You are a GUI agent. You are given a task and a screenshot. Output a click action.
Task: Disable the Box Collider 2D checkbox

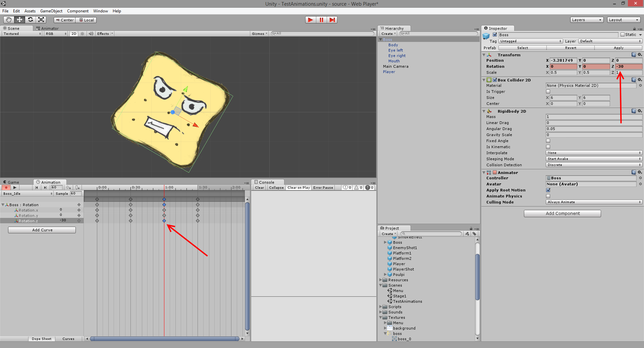click(495, 80)
